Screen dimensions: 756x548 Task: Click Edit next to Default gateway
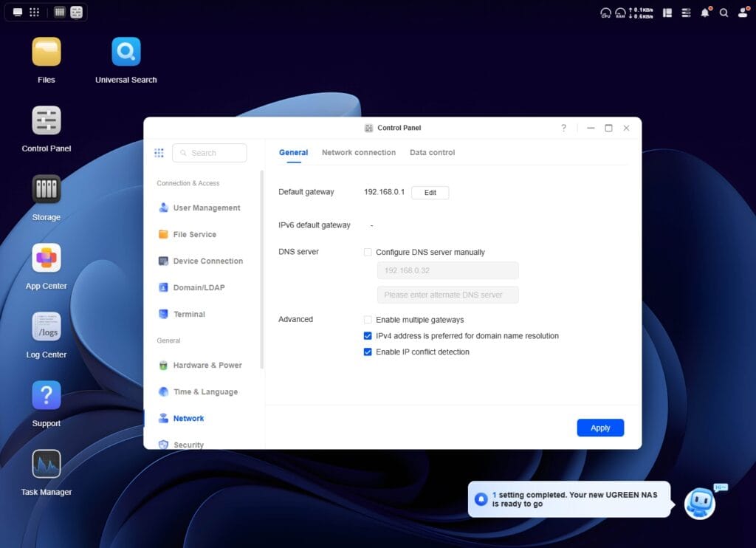[430, 193]
